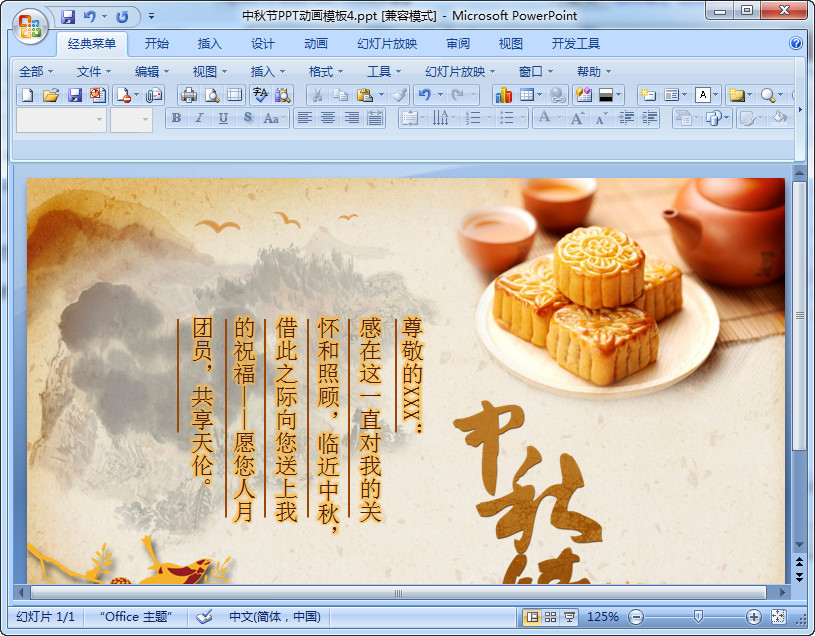The width and height of the screenshot is (815, 636).
Task: Click the Office button orb
Action: (x=30, y=26)
